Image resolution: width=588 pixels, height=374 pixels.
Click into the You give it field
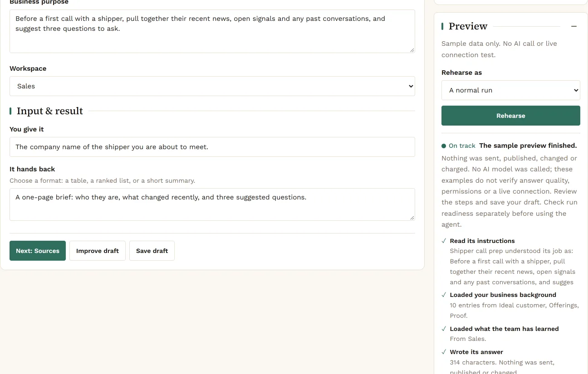[x=212, y=147]
